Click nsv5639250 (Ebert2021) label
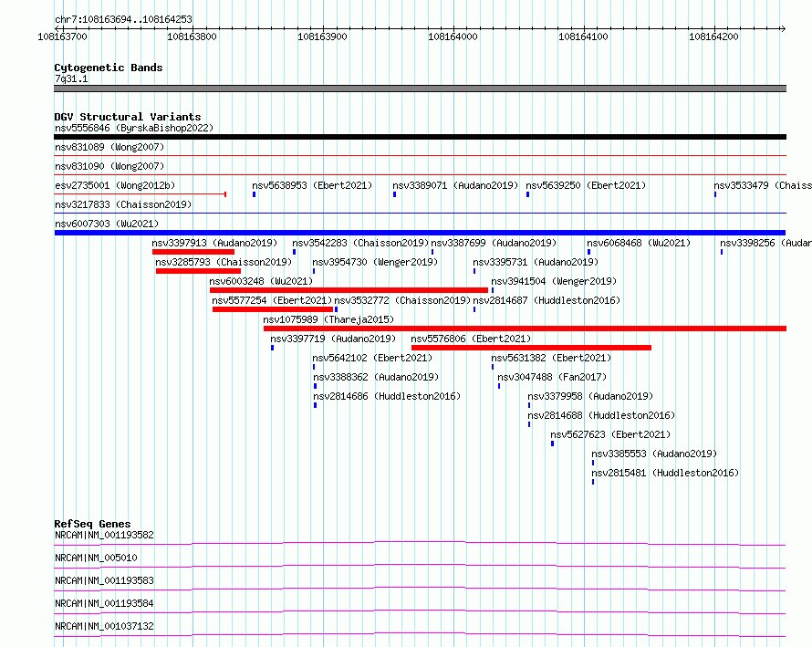The height and width of the screenshot is (647, 812). pyautogui.click(x=586, y=185)
